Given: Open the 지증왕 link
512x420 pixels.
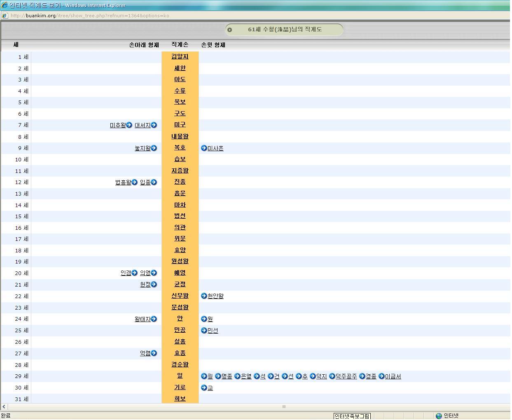Looking at the screenshot, I should pos(180,171).
